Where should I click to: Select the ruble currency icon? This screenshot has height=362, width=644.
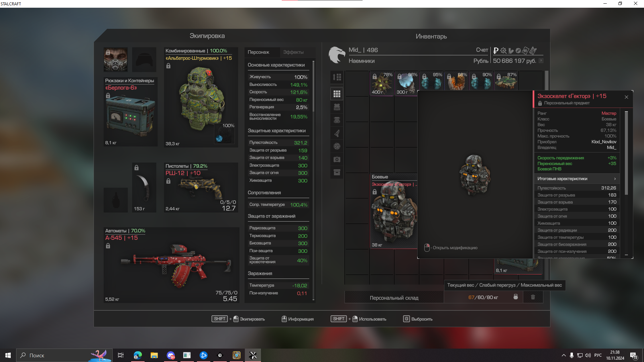click(496, 51)
